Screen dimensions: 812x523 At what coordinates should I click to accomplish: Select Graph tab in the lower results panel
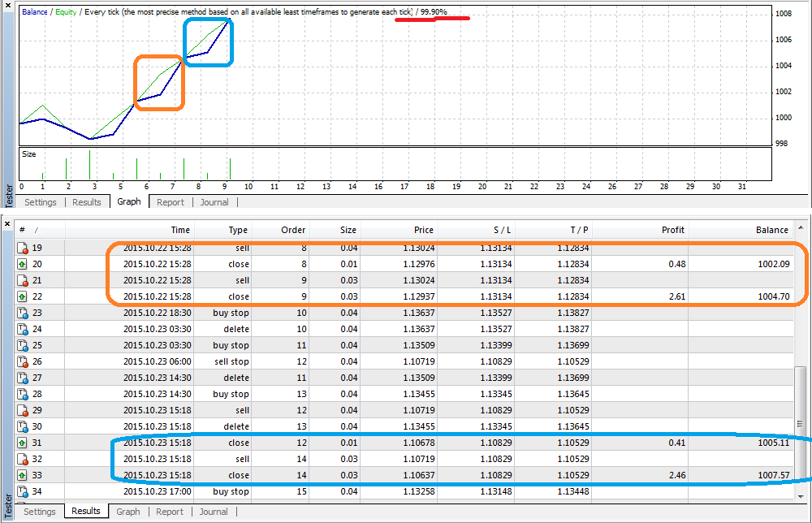pos(127,512)
